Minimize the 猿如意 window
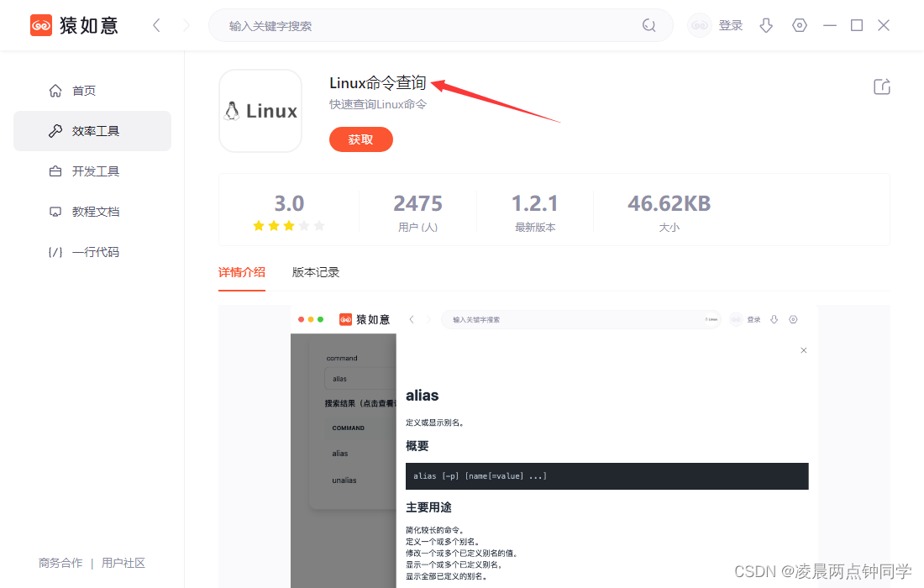The width and height of the screenshot is (924, 588). click(x=830, y=25)
